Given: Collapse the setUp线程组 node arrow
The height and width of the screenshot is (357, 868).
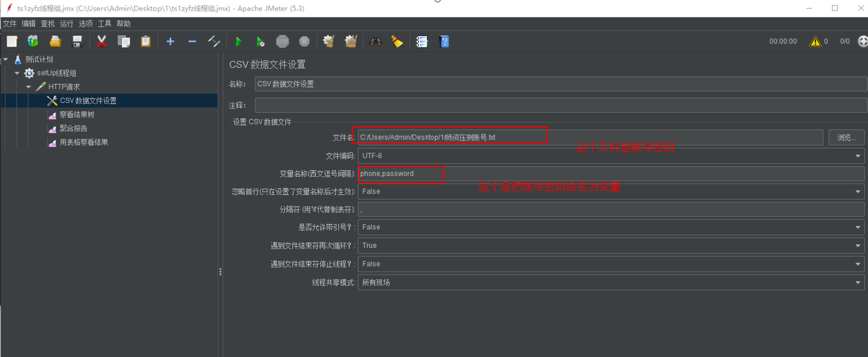Looking at the screenshot, I should pyautogui.click(x=17, y=73).
